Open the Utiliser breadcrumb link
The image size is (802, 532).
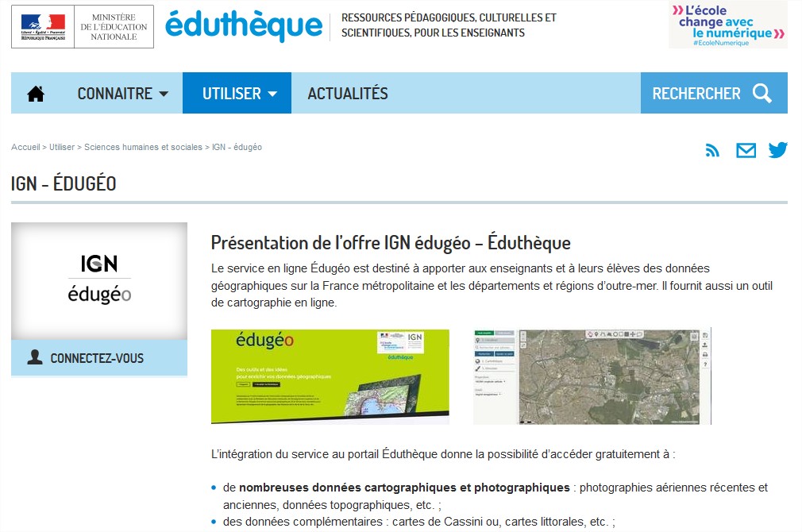62,148
